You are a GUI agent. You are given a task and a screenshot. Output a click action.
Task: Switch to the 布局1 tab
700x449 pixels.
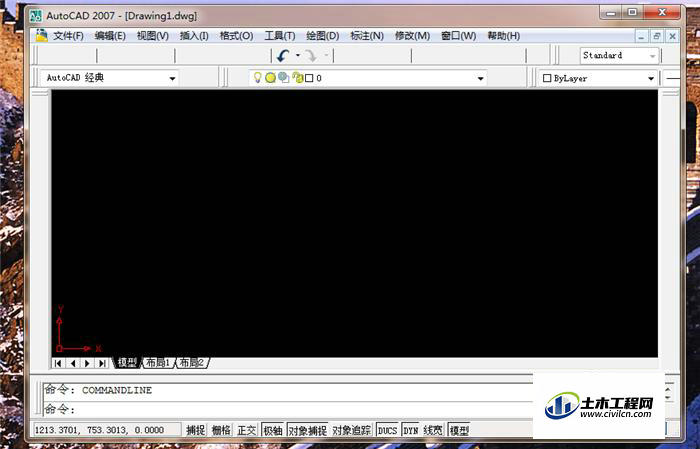tap(158, 362)
